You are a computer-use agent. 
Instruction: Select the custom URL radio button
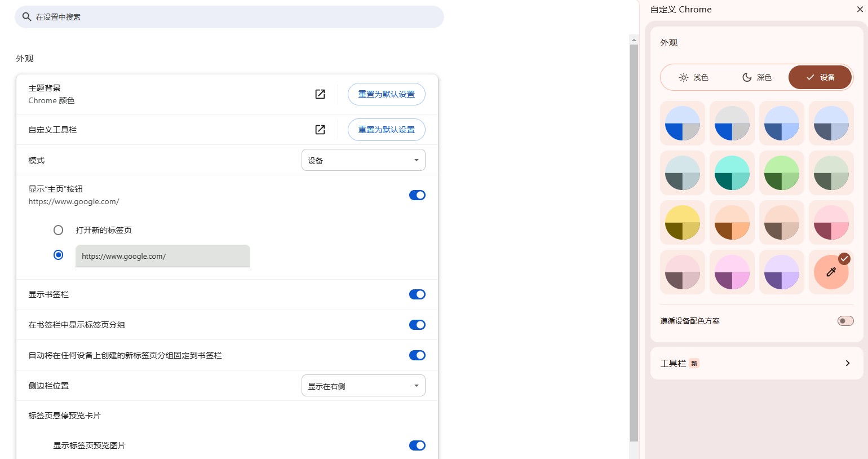pos(58,255)
